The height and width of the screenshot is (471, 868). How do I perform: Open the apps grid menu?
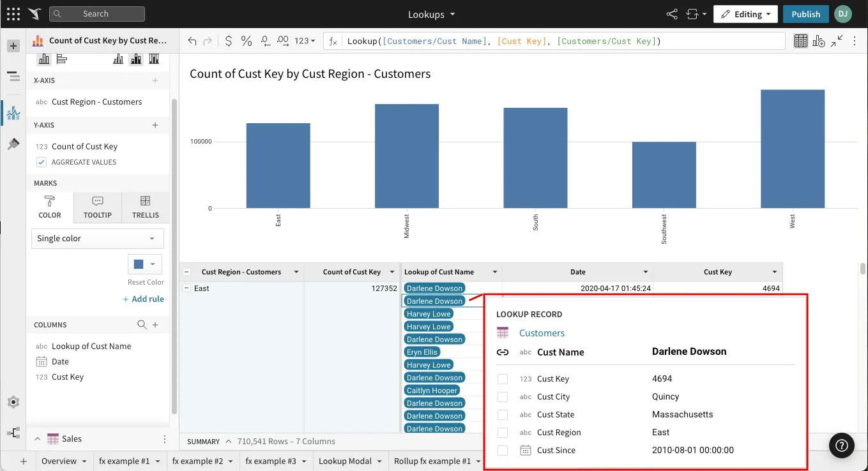tap(13, 14)
